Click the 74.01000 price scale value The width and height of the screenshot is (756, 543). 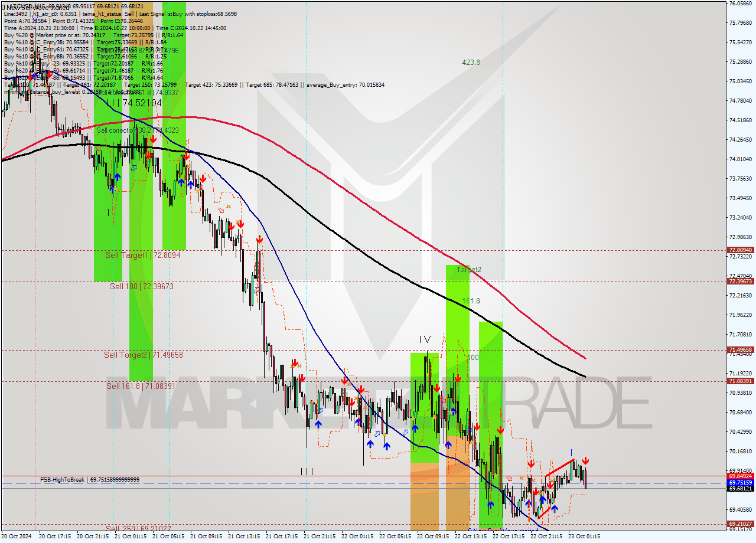tap(741, 159)
